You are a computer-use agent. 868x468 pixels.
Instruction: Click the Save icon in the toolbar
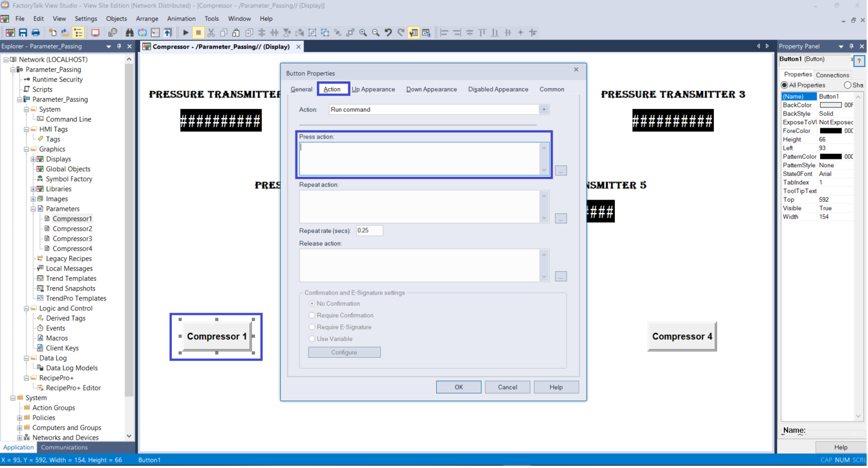[x=23, y=33]
